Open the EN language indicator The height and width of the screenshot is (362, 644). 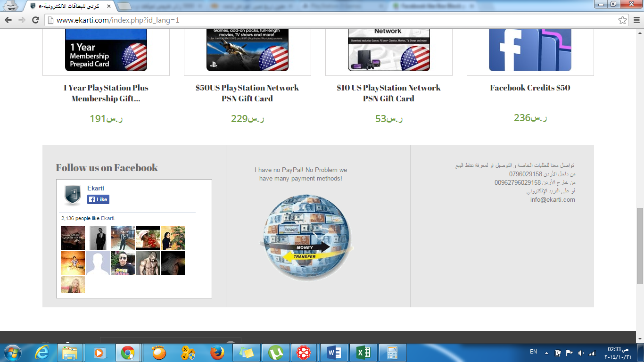coord(533,352)
